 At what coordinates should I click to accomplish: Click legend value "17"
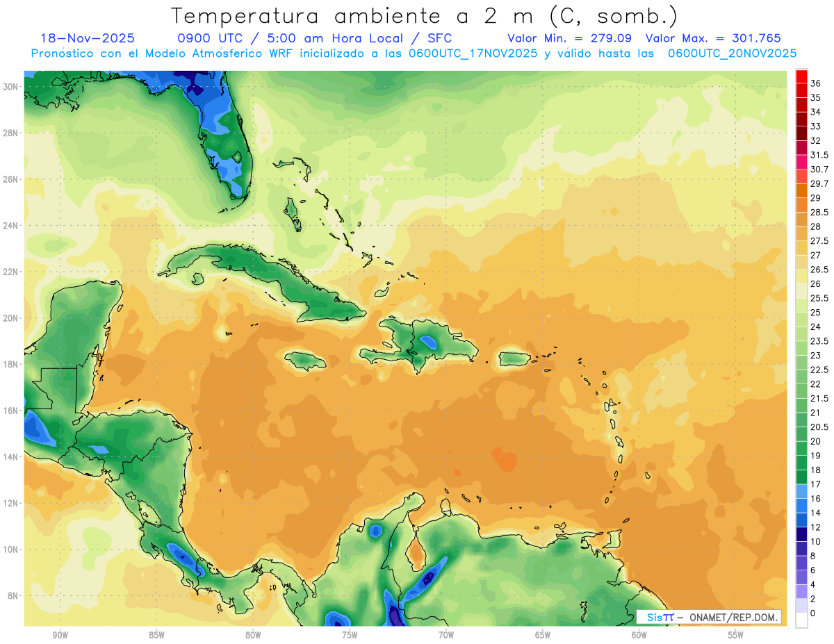point(815,484)
